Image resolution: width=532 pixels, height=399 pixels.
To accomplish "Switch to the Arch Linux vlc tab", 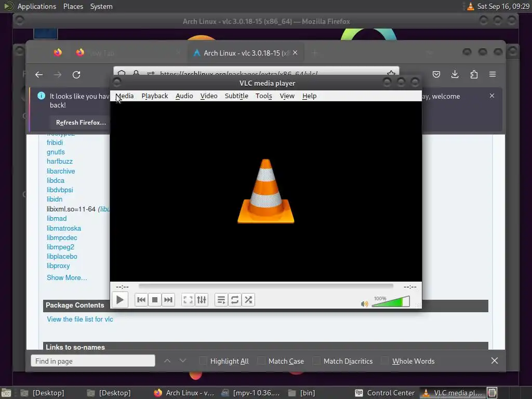I will tap(245, 53).
